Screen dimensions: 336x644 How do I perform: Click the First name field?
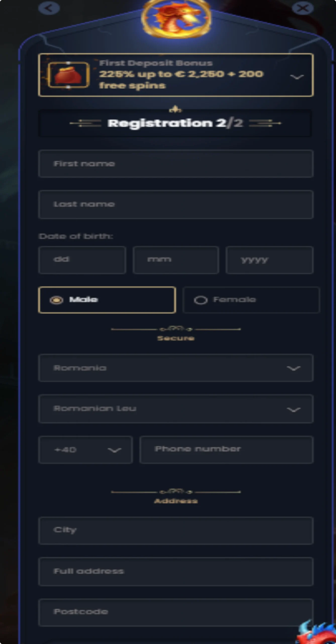coord(176,164)
